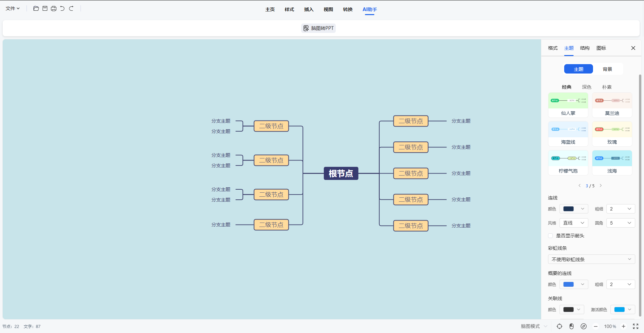This screenshot has height=333, width=644.
Task: Apply the 仙人掌 theme thumbnail
Action: (568, 105)
